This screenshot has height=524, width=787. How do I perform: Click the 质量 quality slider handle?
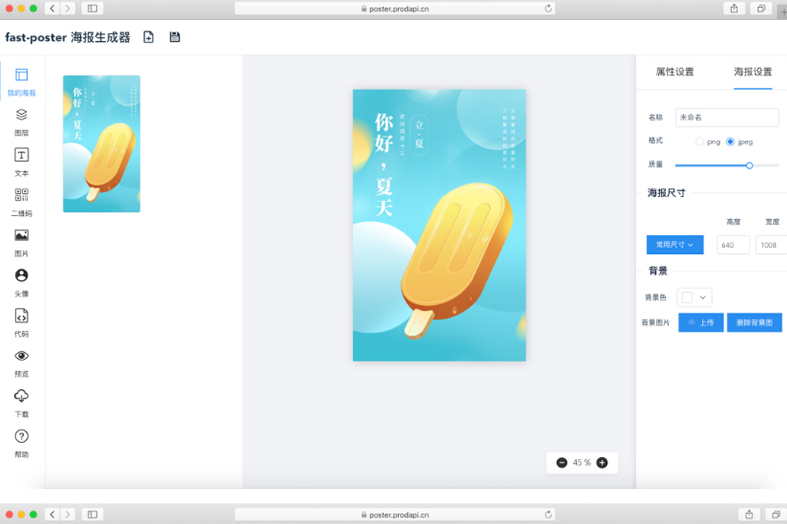[749, 165]
